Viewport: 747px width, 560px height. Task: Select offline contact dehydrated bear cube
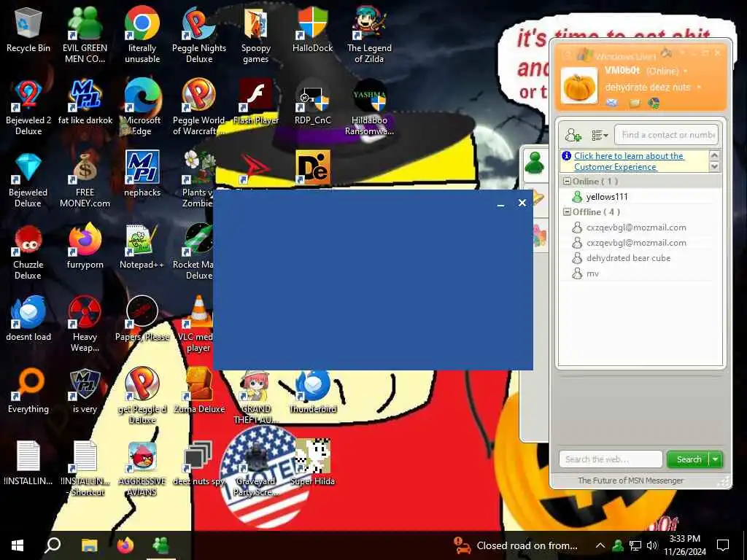coord(628,258)
